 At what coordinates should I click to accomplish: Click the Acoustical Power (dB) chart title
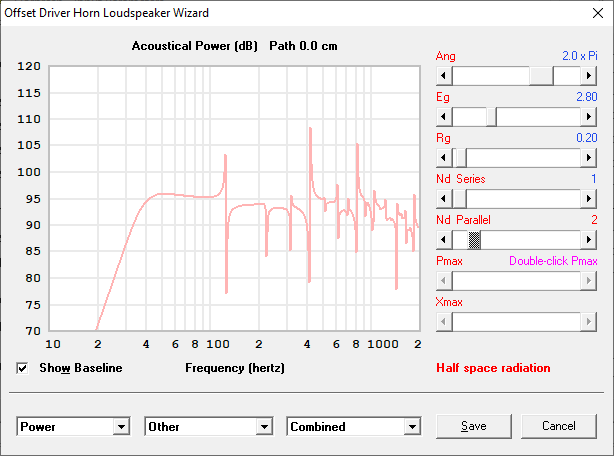tap(195, 46)
